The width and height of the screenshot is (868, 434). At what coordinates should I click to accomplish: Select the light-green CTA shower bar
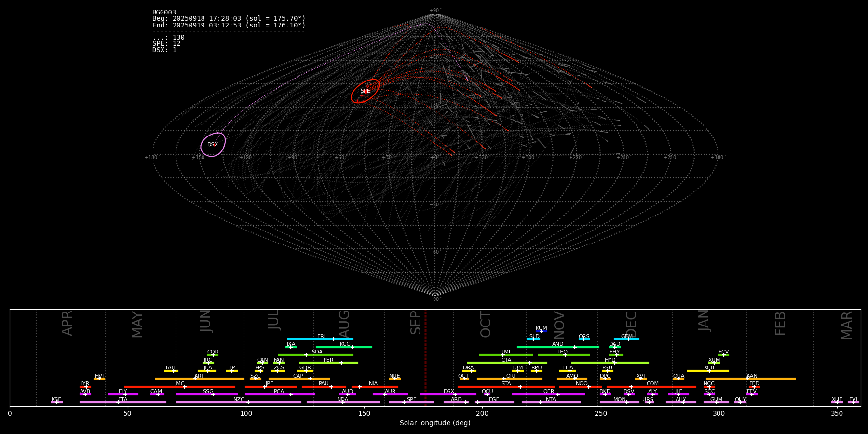507,363
